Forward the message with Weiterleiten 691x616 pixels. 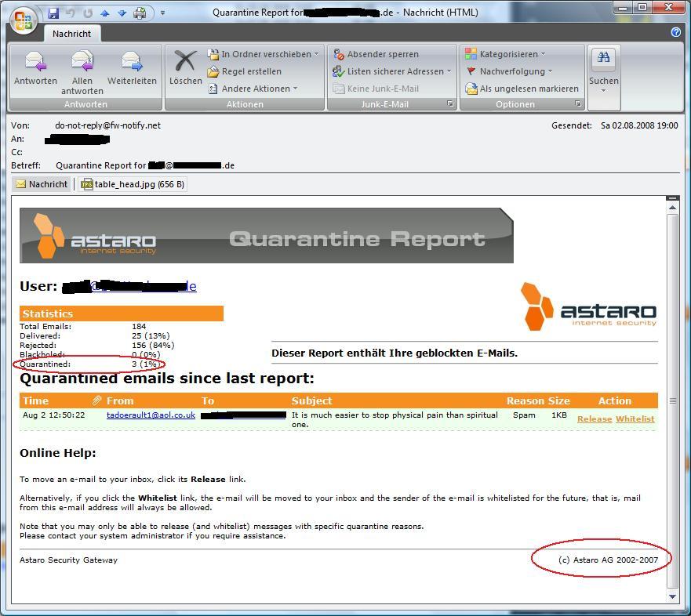pos(132,68)
